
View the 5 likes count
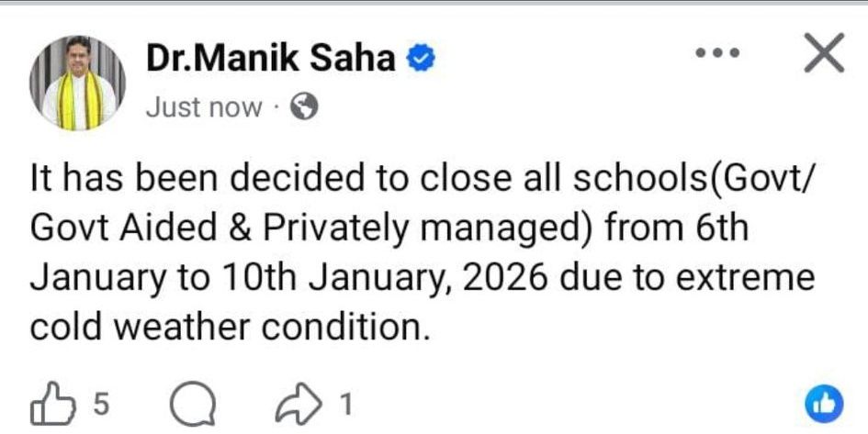click(101, 405)
